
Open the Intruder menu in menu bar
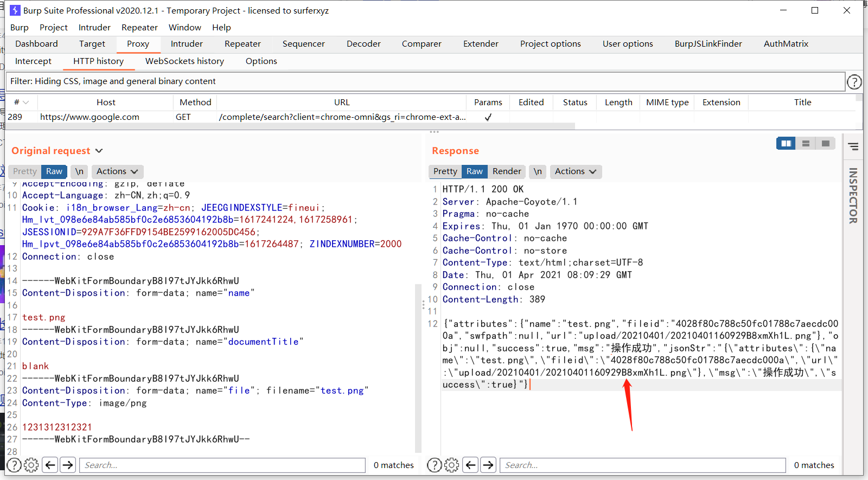tap(94, 28)
